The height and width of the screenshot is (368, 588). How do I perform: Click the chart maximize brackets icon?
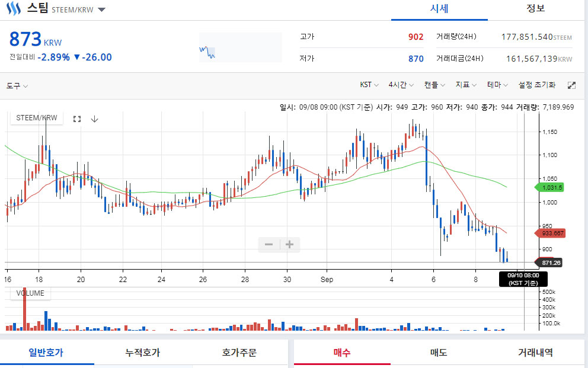77,119
